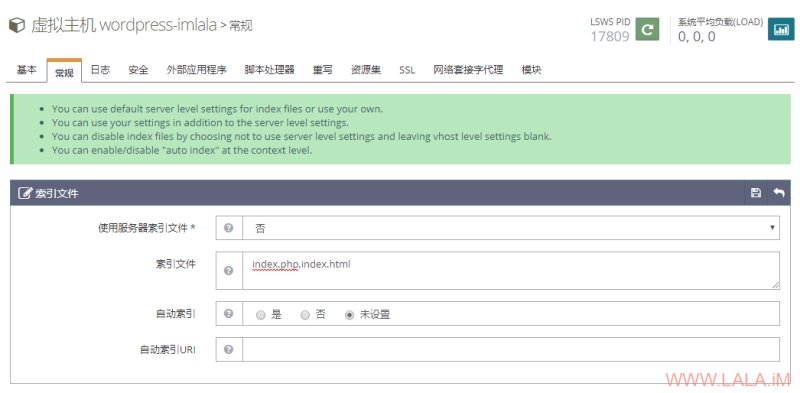Click the cube icon next to 虚拟主机 title
Screen dimensions: 800x393
[17, 25]
